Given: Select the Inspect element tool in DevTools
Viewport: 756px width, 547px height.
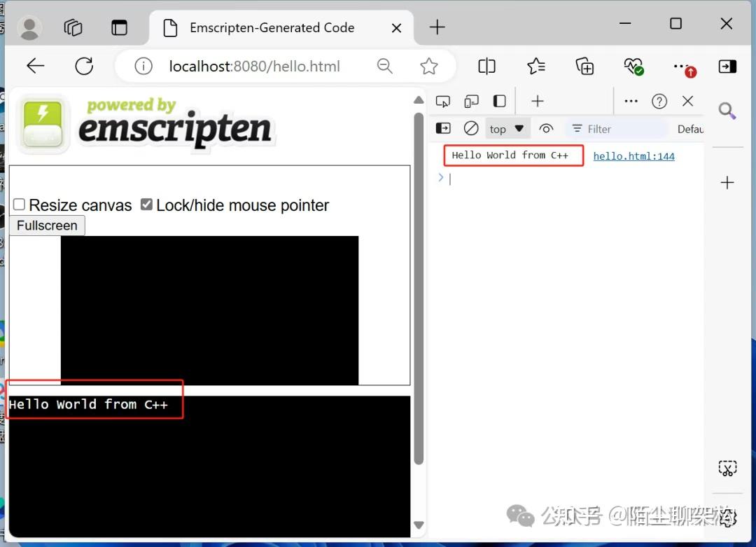Looking at the screenshot, I should click(x=443, y=101).
